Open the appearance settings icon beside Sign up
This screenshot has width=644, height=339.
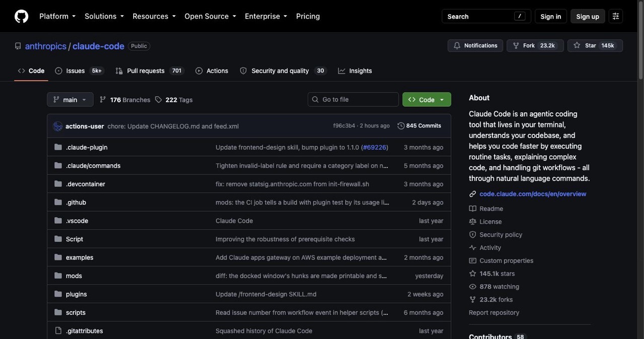point(615,16)
